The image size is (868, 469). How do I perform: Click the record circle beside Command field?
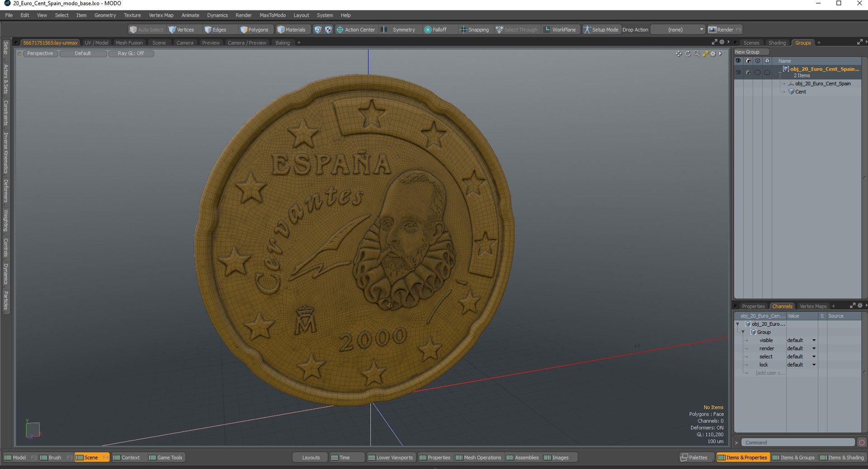click(862, 443)
